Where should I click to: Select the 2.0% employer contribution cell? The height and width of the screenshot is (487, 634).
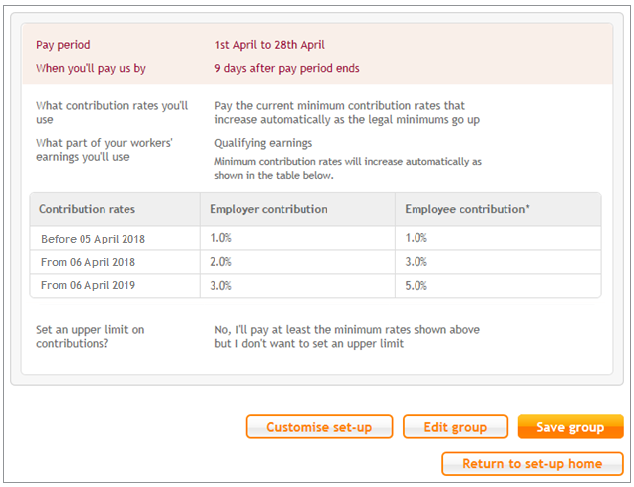click(x=221, y=262)
